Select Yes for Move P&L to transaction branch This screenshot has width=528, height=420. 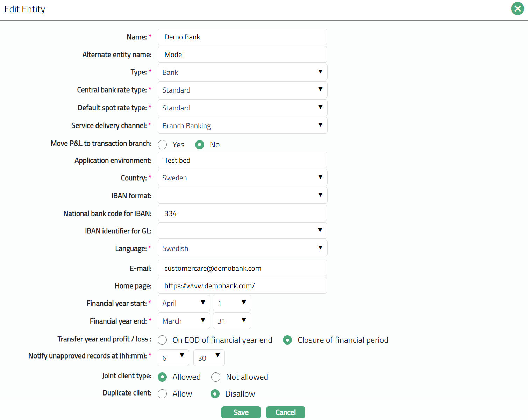[162, 145]
